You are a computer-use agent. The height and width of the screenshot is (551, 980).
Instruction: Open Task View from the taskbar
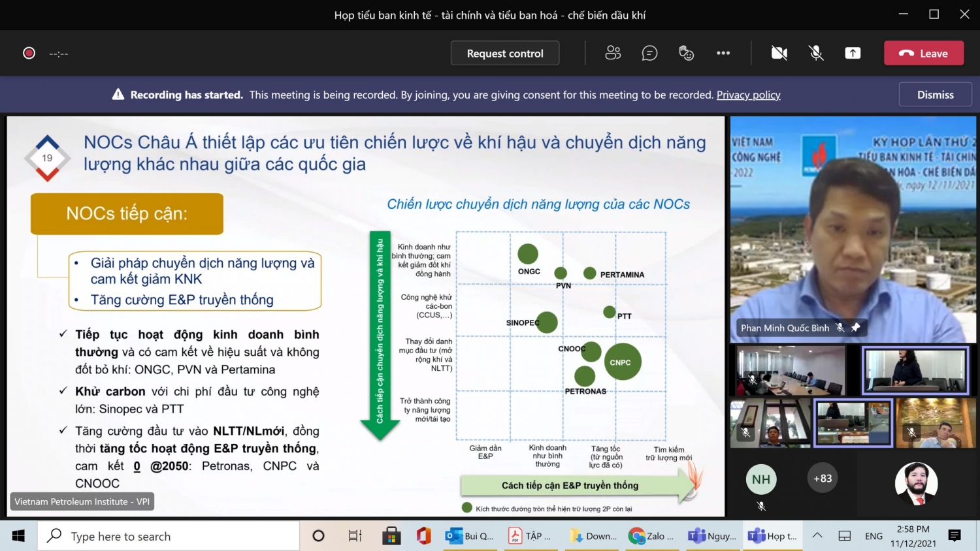pos(355,536)
